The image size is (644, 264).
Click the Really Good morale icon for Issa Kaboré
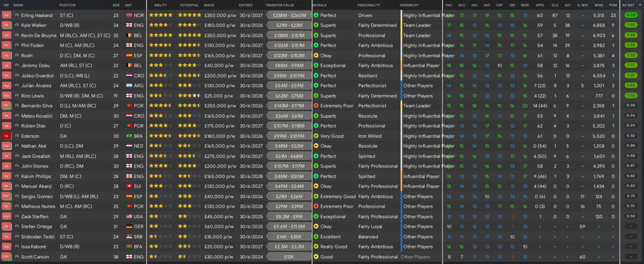(316, 246)
